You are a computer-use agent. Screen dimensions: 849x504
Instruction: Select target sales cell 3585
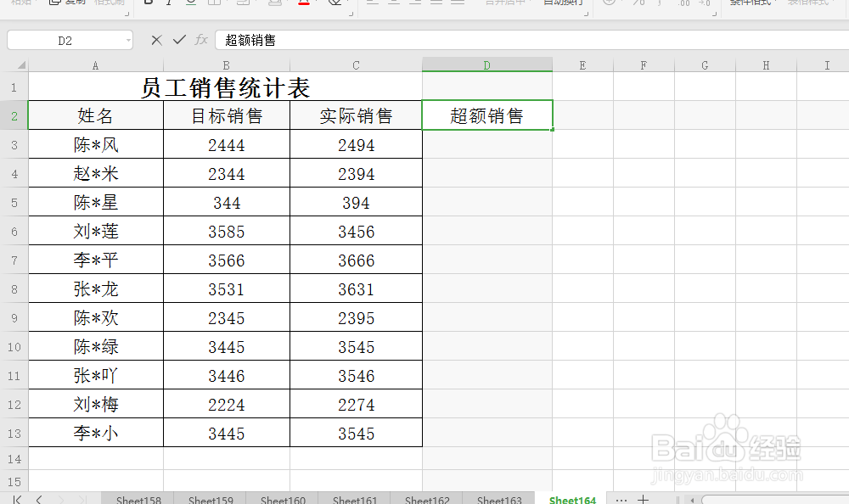[x=227, y=231]
